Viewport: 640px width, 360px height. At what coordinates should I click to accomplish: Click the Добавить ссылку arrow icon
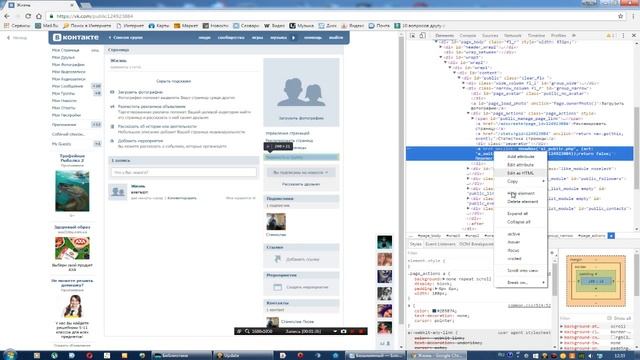(278, 259)
